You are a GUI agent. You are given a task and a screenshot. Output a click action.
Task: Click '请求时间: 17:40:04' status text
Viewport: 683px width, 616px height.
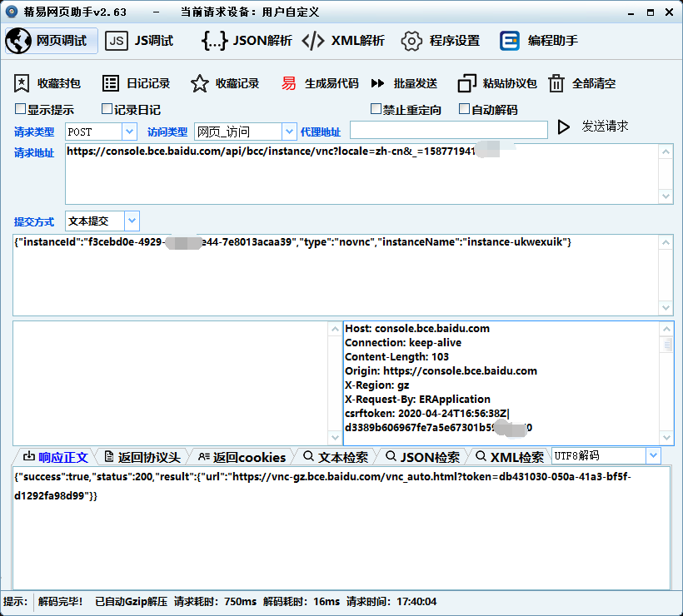391,602
